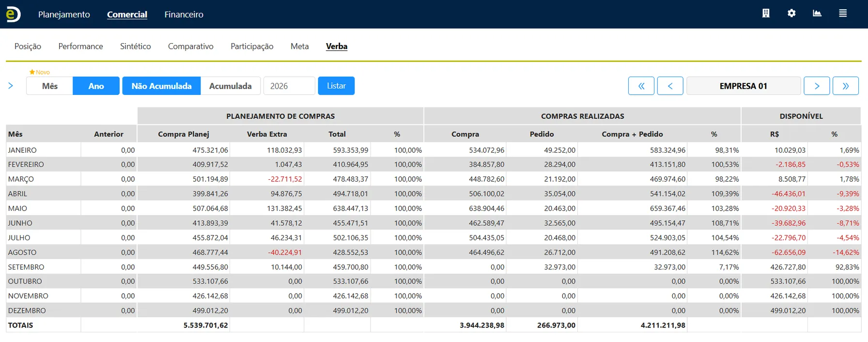Click the AGOSTO row label

coord(22,252)
